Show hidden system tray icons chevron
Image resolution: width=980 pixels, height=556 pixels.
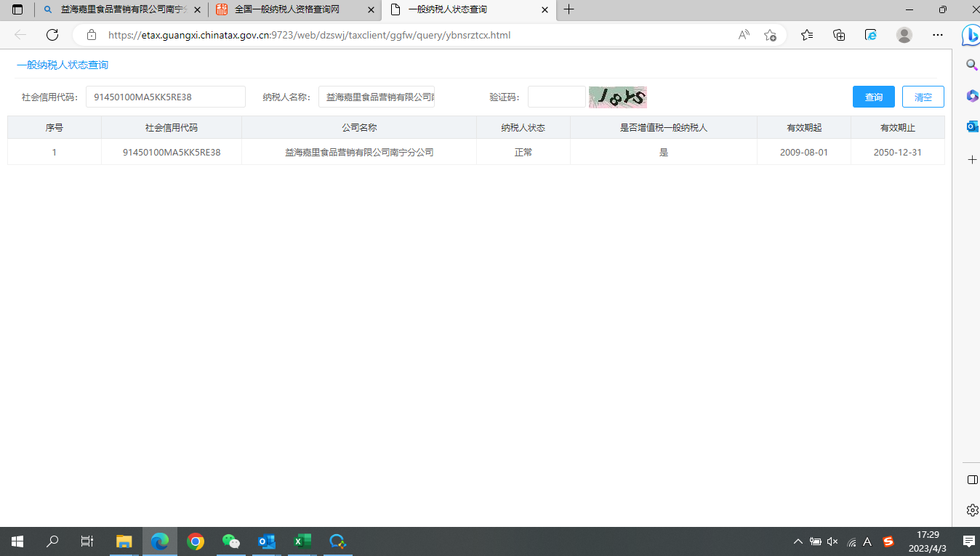[x=798, y=541]
